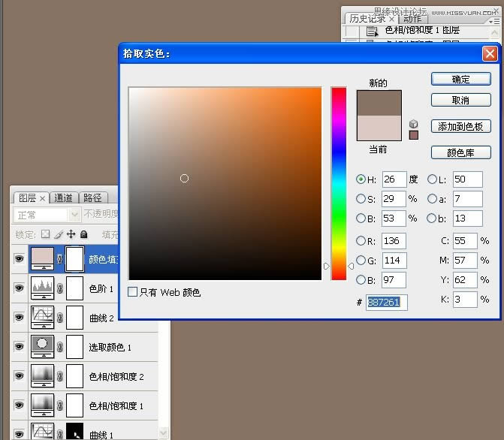
Task: Select the brightness B radio button
Action: 361,218
